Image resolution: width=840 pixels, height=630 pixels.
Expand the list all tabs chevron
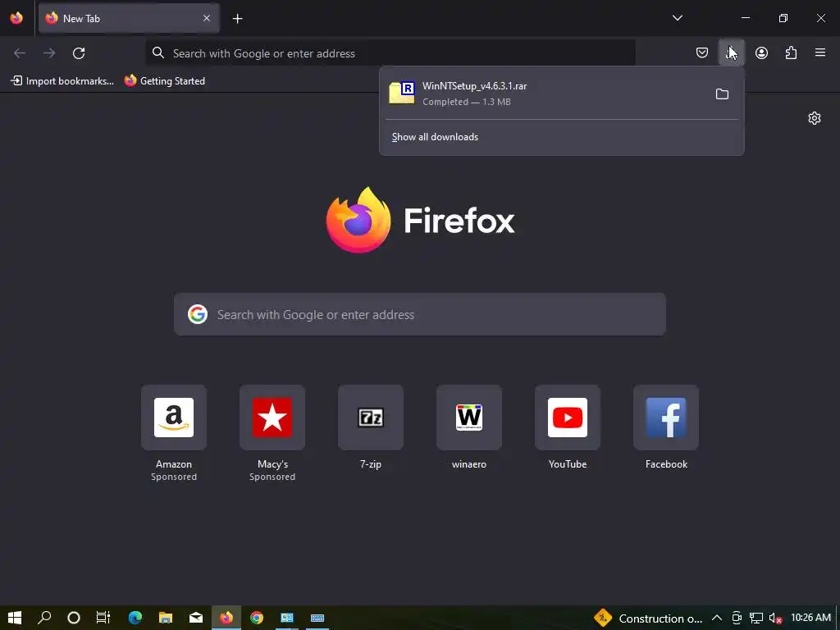(x=677, y=18)
